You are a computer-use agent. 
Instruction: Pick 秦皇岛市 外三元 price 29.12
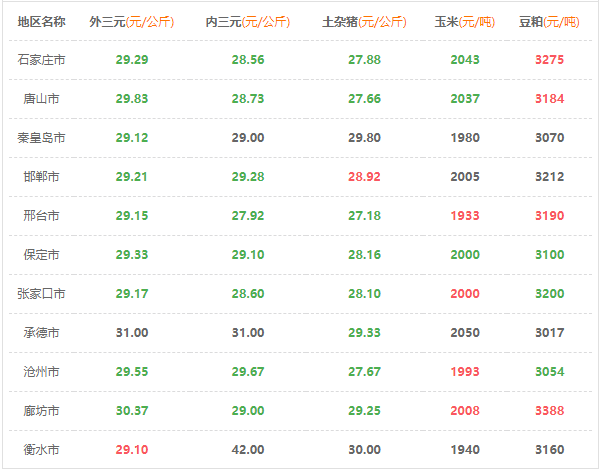[x=132, y=138]
